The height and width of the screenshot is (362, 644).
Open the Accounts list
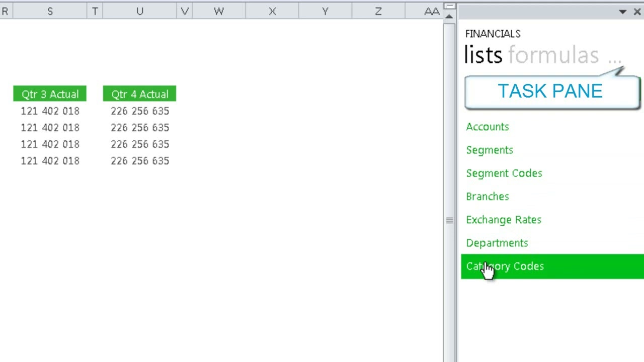(x=487, y=127)
